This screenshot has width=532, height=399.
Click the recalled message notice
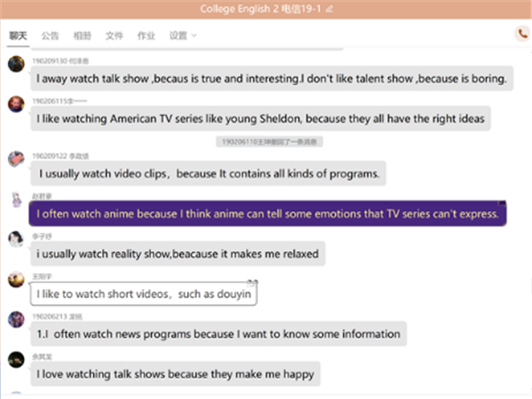(x=270, y=142)
